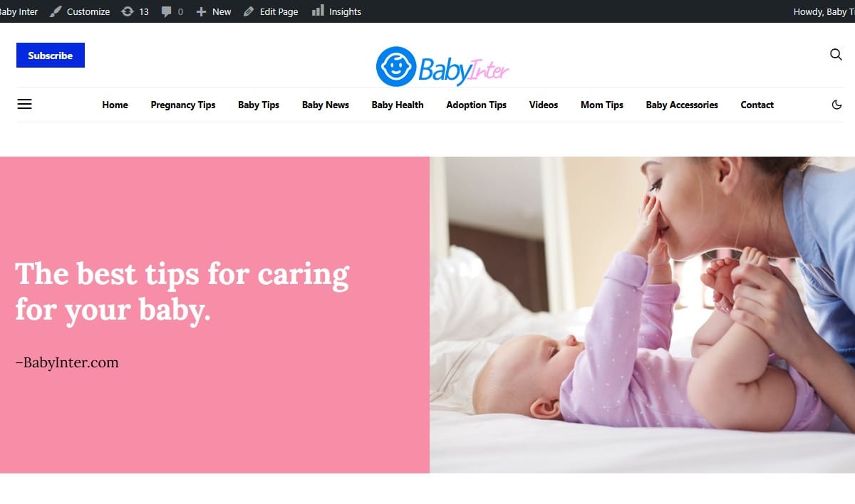
Task: Open the 13 pending updates icon
Action: point(135,11)
